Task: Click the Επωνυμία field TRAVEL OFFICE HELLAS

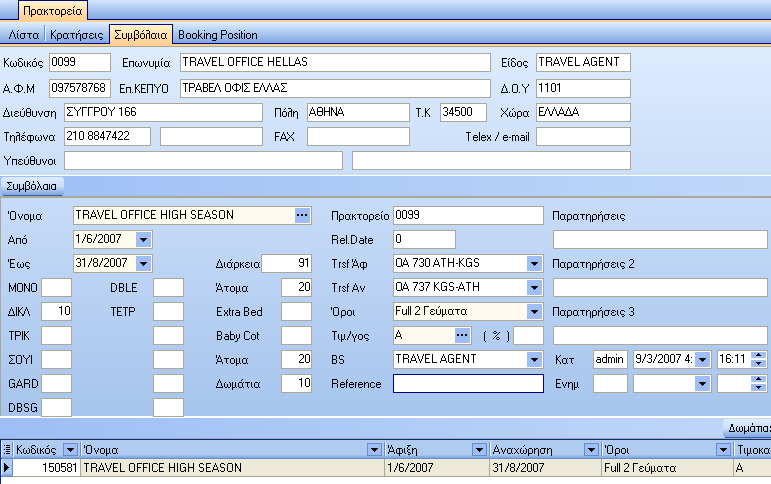Action: (x=335, y=62)
